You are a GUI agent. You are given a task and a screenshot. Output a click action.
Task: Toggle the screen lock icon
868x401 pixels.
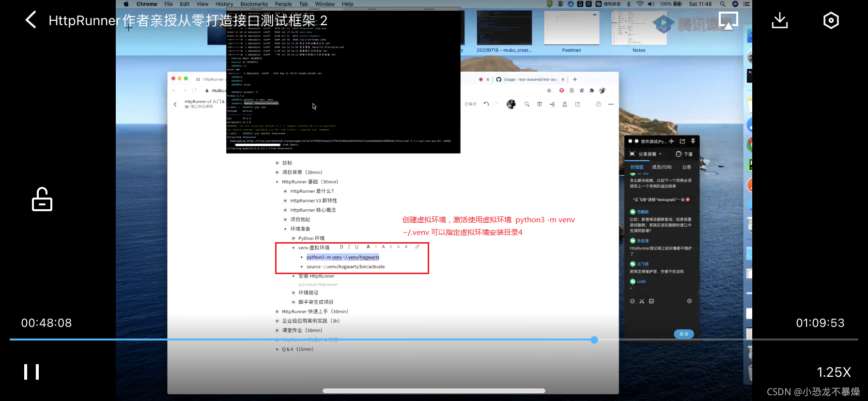(42, 199)
